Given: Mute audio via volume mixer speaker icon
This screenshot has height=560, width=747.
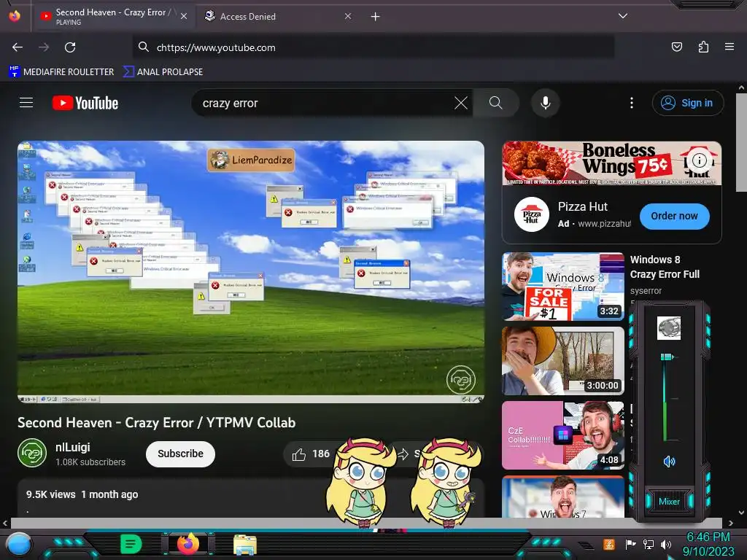Looking at the screenshot, I should coord(669,461).
